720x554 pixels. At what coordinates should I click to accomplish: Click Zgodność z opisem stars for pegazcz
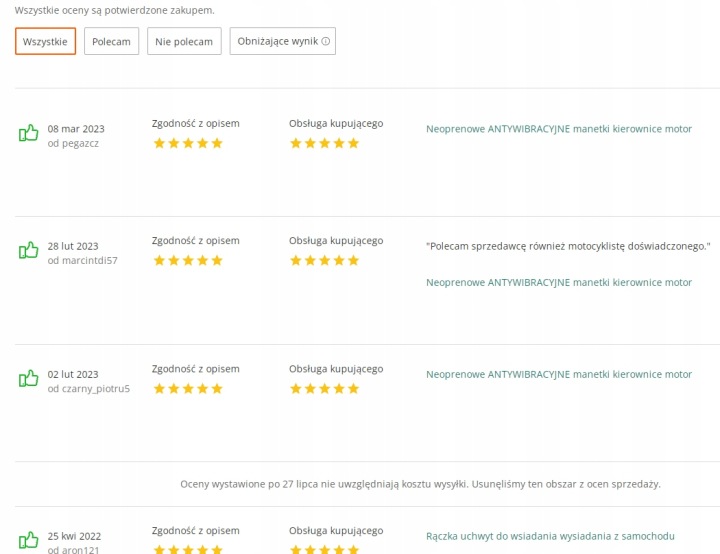pos(188,143)
